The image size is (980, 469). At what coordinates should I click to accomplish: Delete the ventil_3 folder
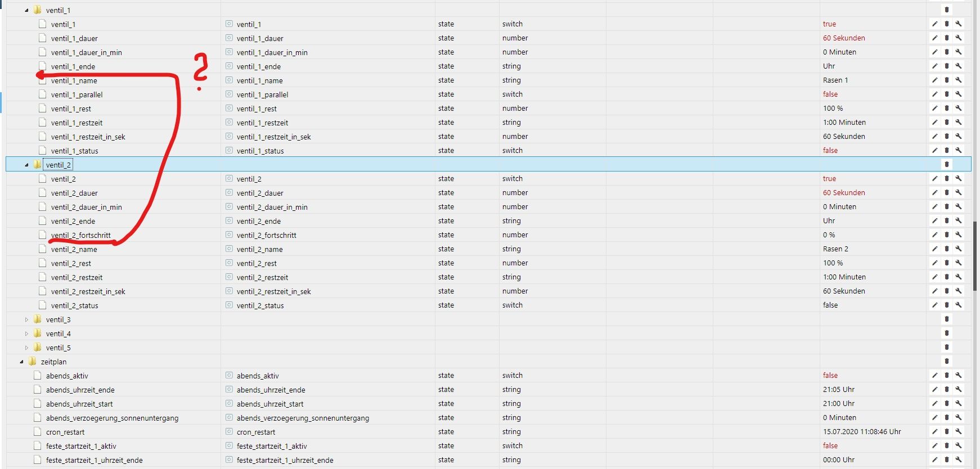click(947, 319)
